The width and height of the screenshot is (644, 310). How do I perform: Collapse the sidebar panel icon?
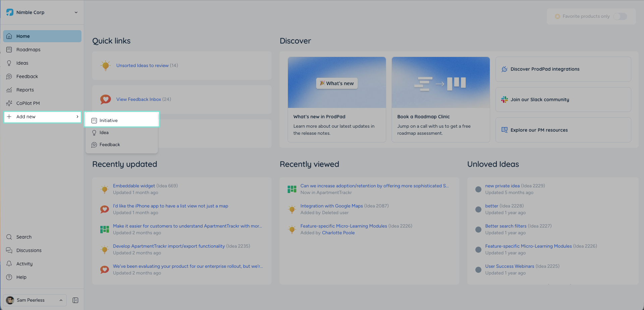pos(75,300)
